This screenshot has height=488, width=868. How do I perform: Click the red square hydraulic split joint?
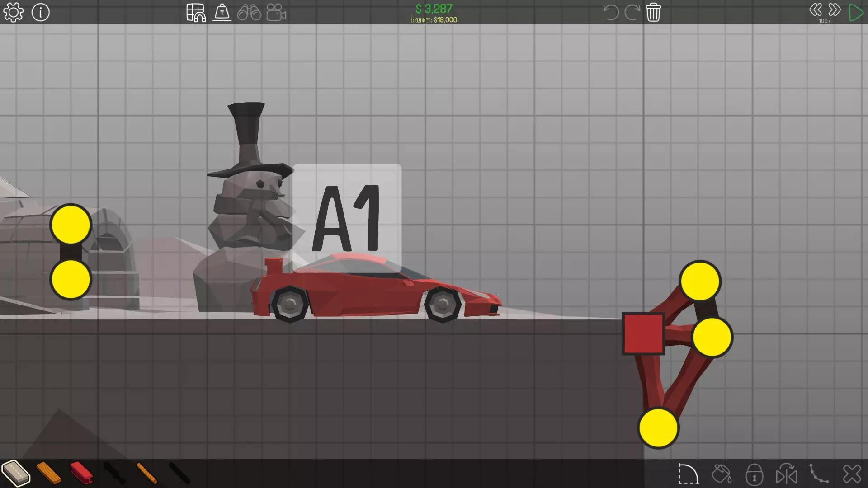(643, 334)
